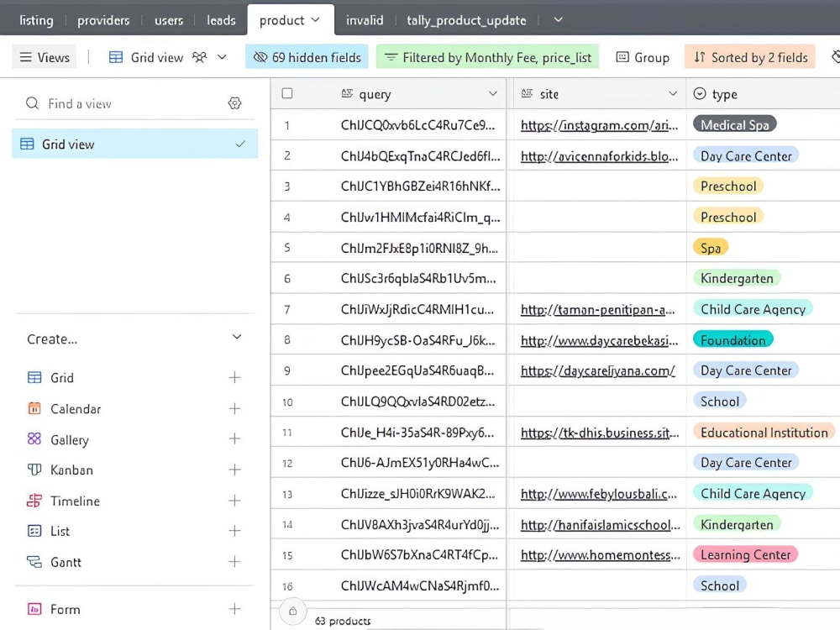This screenshot has height=630, width=840.
Task: Open the 69 hidden fields menu
Action: coord(307,57)
